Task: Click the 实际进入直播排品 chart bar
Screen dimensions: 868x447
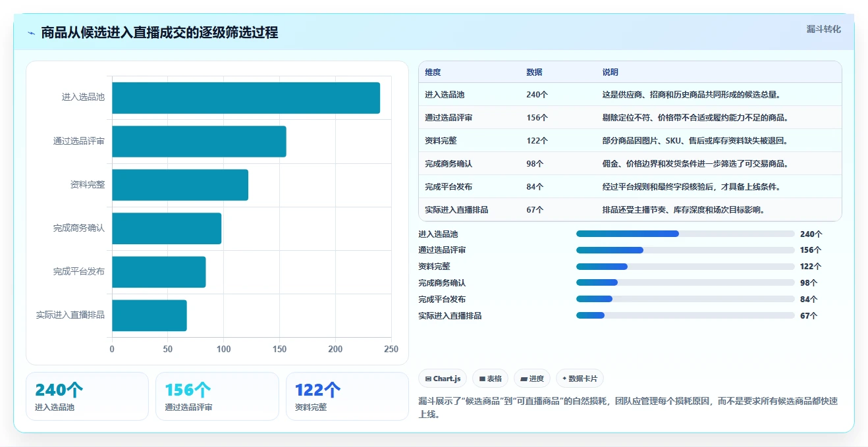Action: pos(149,315)
